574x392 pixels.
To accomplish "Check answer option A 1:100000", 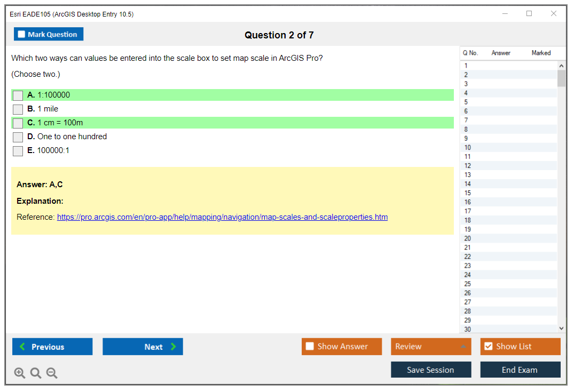I will click(x=18, y=95).
